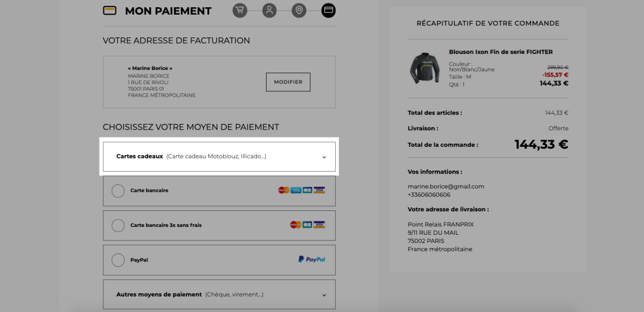
Task: Click the PayPal logo
Action: click(312, 260)
